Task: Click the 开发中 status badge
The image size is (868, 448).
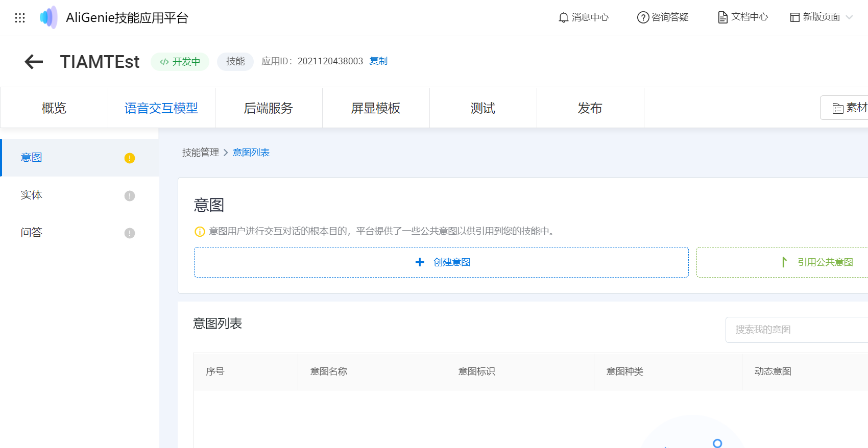Action: (180, 62)
